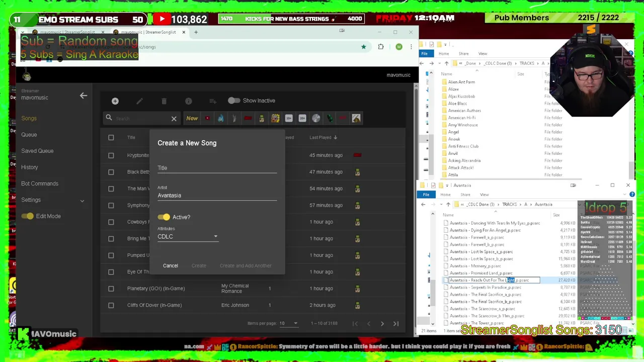The width and height of the screenshot is (644, 362).
Task: Open the items per page dropdown
Action: pyautogui.click(x=288, y=323)
